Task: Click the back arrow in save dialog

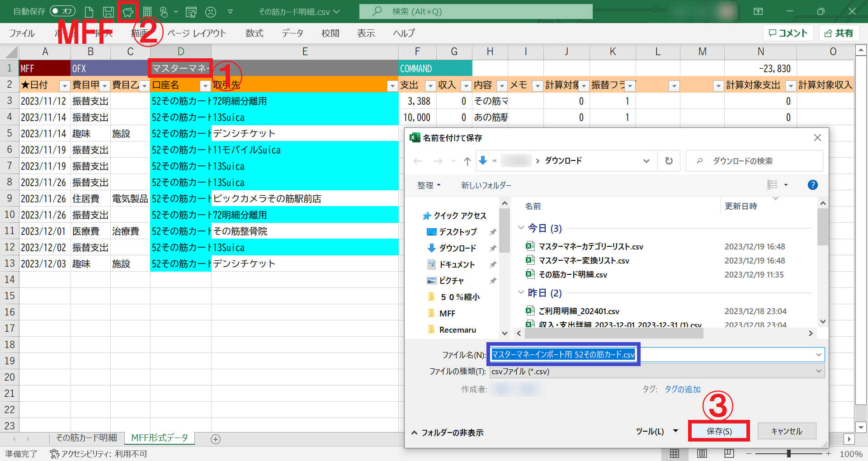Action: [418, 161]
